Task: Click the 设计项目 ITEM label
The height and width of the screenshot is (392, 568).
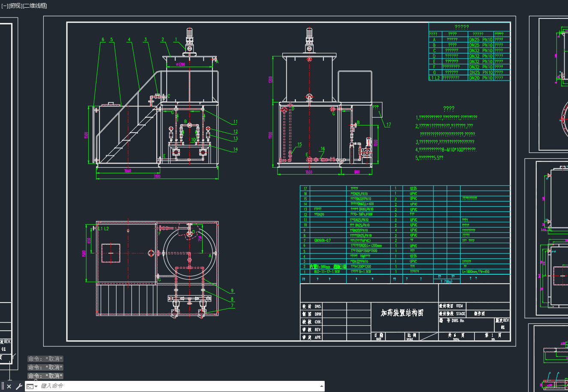Action: (451, 306)
